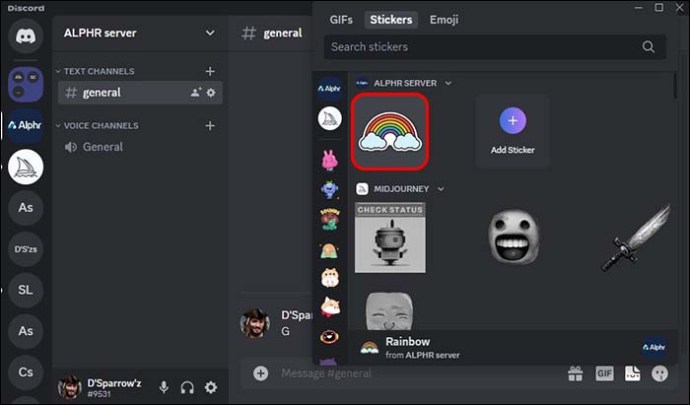Open User Settings gear icon

pyautogui.click(x=211, y=387)
